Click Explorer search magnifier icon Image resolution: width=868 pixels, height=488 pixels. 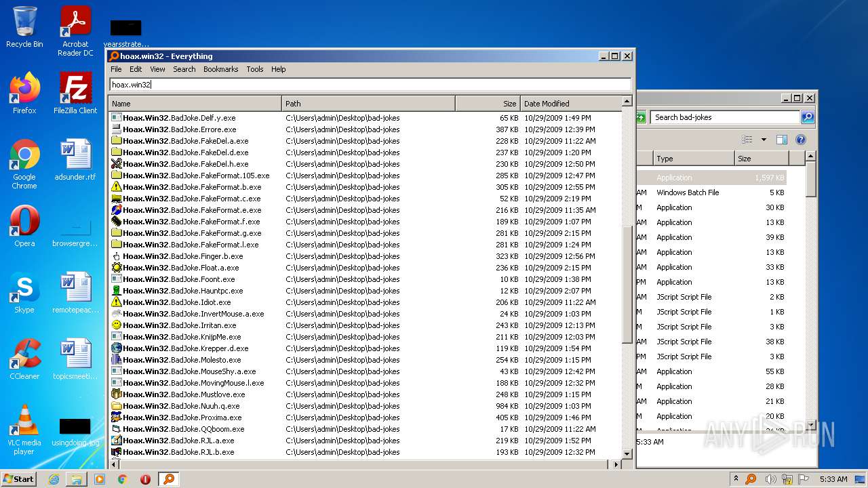[807, 117]
